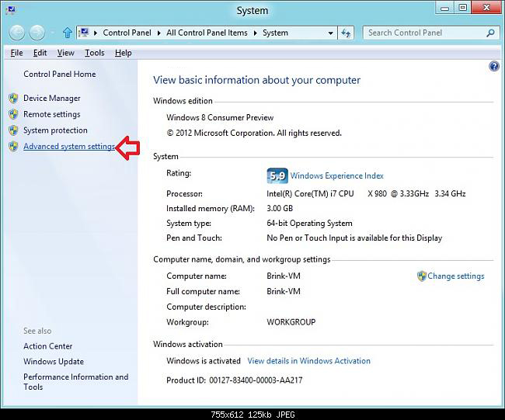The width and height of the screenshot is (505, 420).
Task: Close the System window
Action: tap(486, 8)
